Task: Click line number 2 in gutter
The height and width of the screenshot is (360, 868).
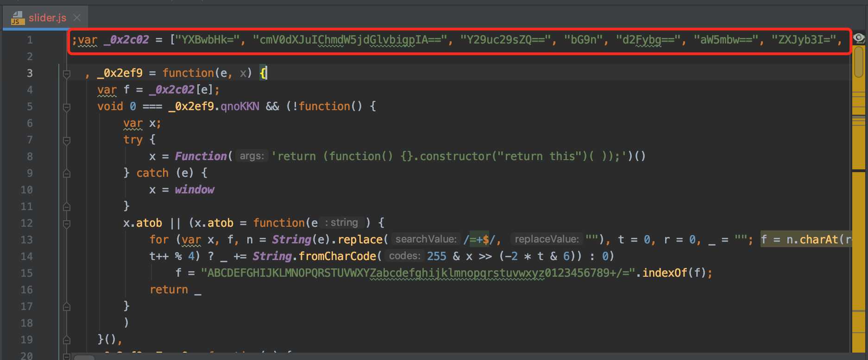Action: click(30, 56)
